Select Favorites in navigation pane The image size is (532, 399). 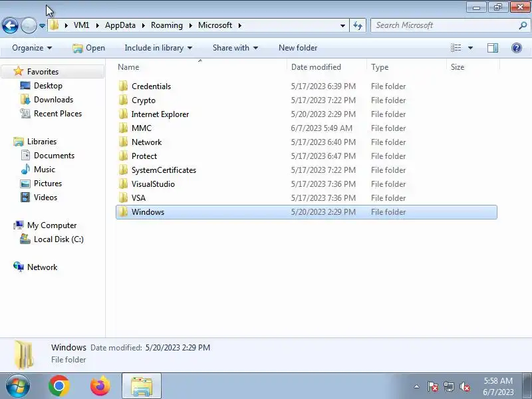click(43, 72)
